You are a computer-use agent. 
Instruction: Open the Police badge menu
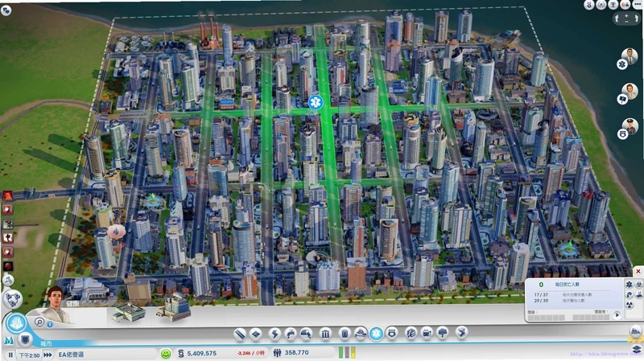coord(392,334)
